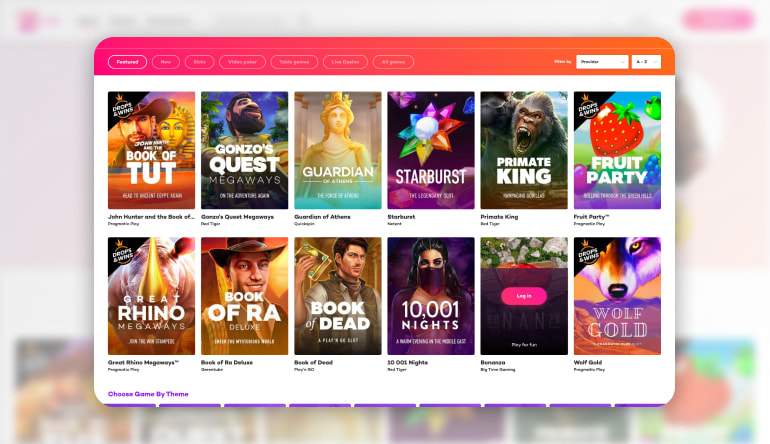Open the 10,001 Nights cover image
The width and height of the screenshot is (770, 444).
point(431,296)
